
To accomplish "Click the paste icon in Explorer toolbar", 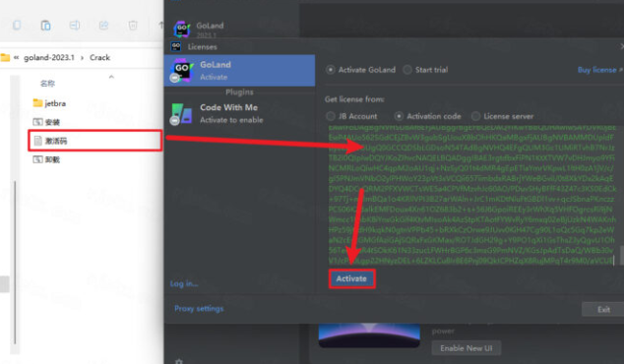I will point(45,26).
